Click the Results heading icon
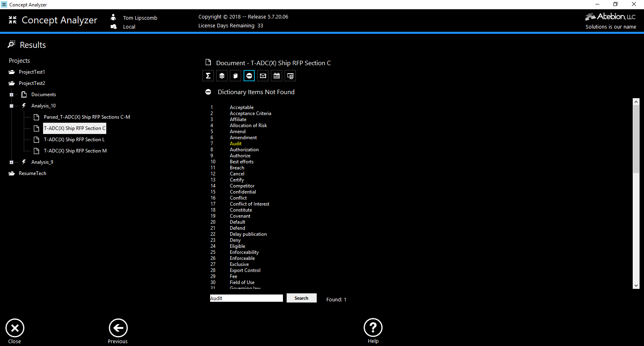This screenshot has height=346, width=644. [12, 44]
